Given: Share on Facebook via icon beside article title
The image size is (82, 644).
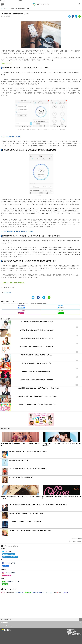Looking at the screenshot, I should (x=73, y=16).
